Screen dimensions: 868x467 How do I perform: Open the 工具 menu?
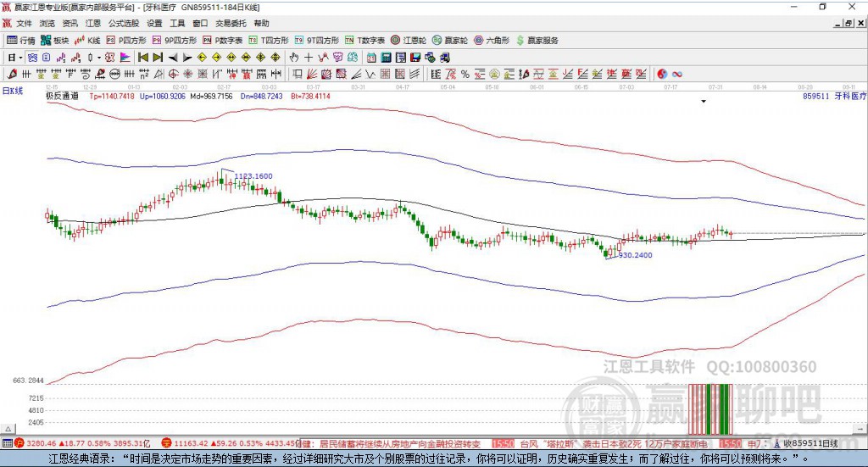177,23
